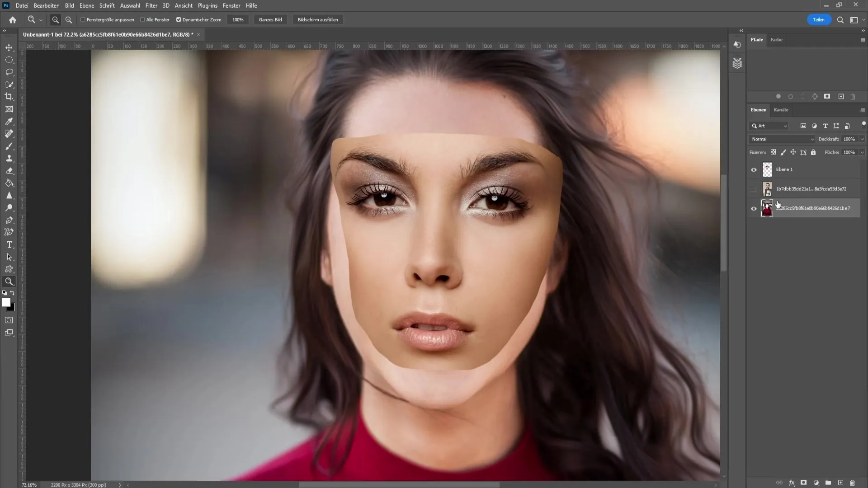The image size is (868, 488).
Task: Click Teilen button top right
Action: [x=819, y=20]
